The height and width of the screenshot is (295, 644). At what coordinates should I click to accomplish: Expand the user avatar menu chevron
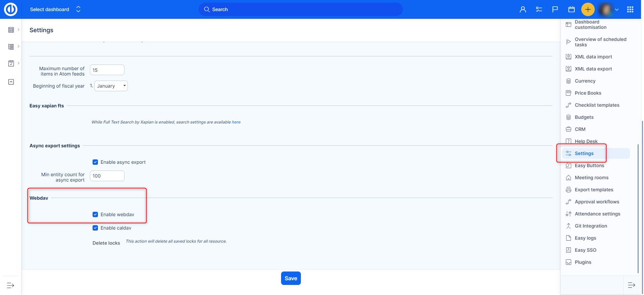click(x=616, y=9)
